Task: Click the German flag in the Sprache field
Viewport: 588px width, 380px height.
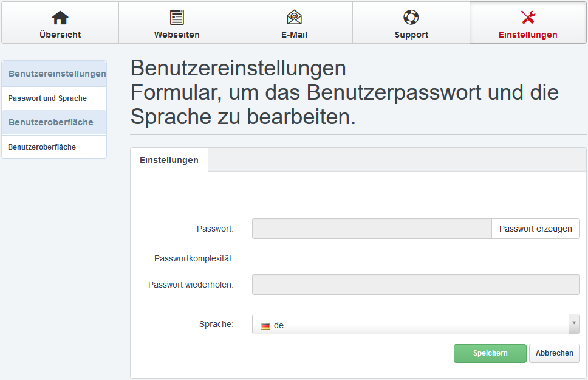Action: (x=265, y=325)
